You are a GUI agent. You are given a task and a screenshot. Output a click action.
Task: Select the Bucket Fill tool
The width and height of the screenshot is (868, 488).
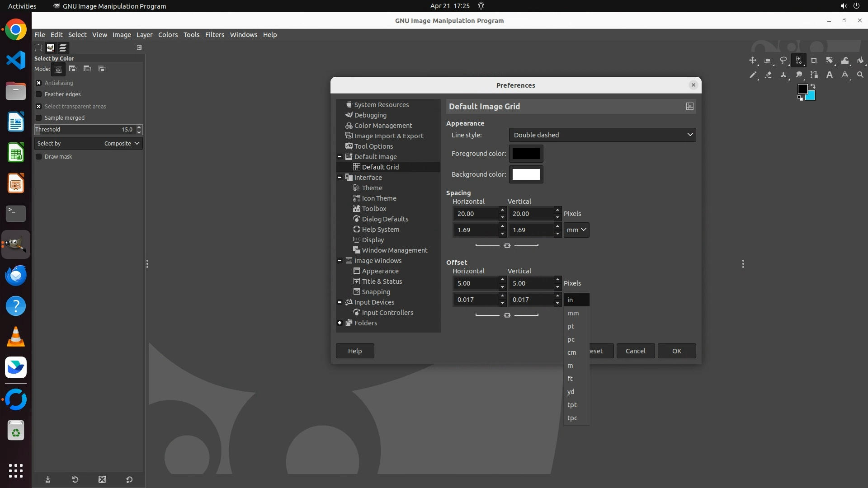pyautogui.click(x=860, y=60)
